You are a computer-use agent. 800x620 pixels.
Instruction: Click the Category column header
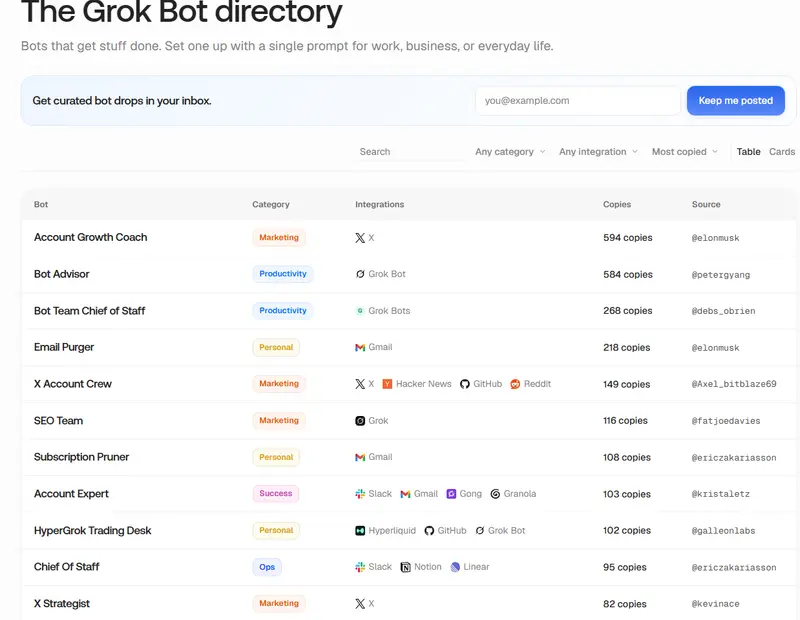[270, 204]
